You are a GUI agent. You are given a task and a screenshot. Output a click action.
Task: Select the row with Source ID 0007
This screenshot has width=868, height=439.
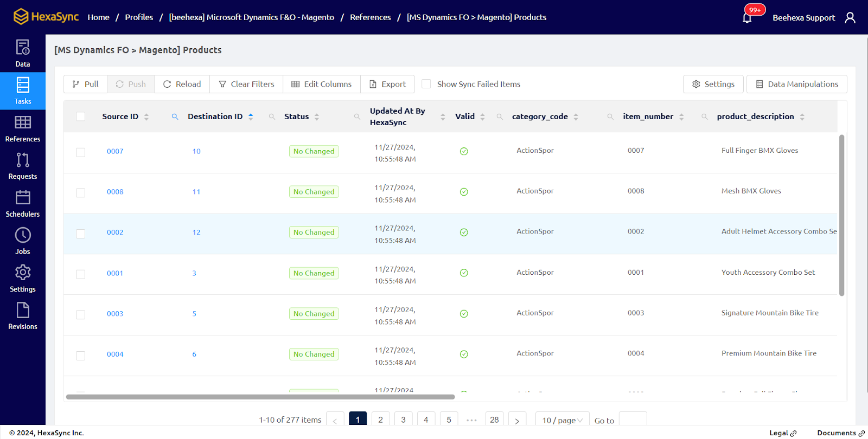[81, 152]
